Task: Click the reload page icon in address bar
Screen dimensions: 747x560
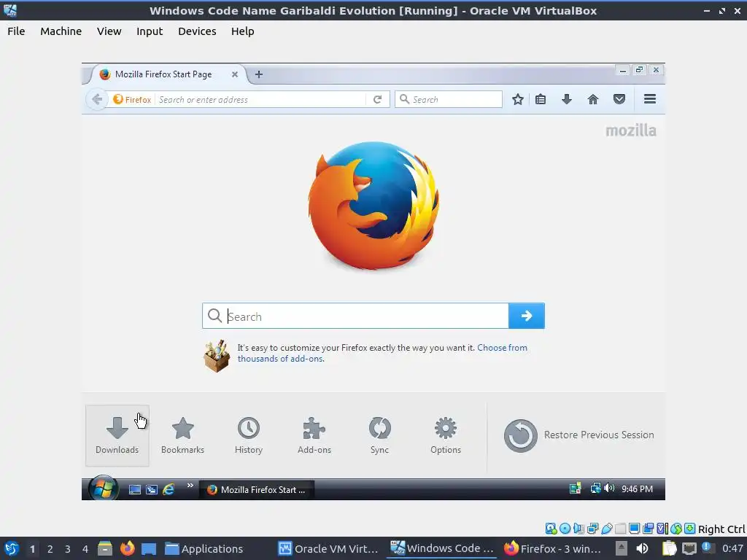Action: 377,99
